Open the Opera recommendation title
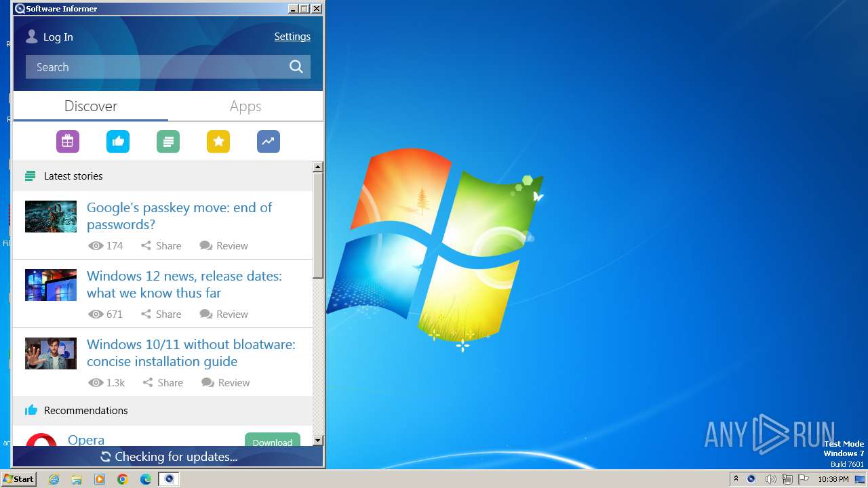Viewport: 868px width, 488px height. tap(86, 440)
